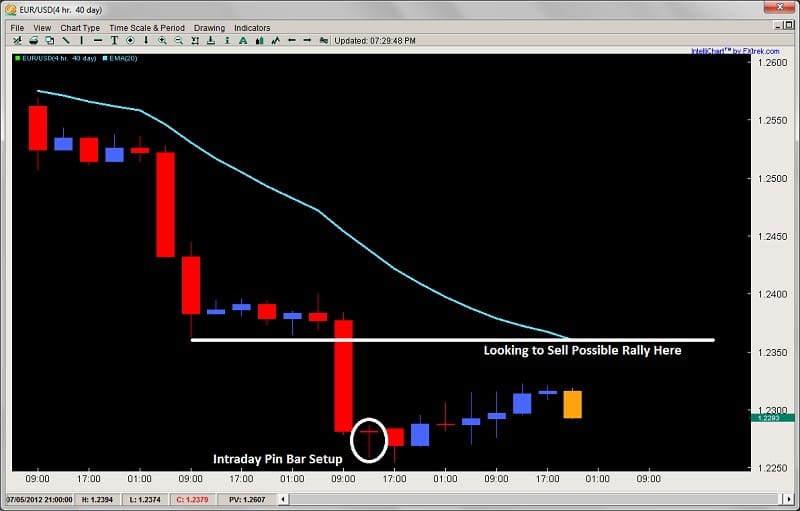Viewport: 800px width, 511px height.
Task: Click the 1.2350 price axis label
Action: coord(772,352)
